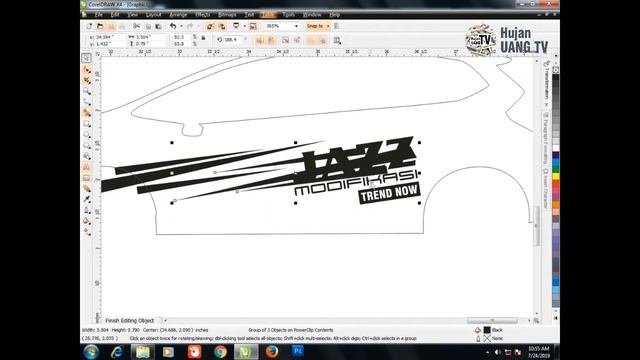Open the File menu
The image size is (640, 360).
[98, 15]
